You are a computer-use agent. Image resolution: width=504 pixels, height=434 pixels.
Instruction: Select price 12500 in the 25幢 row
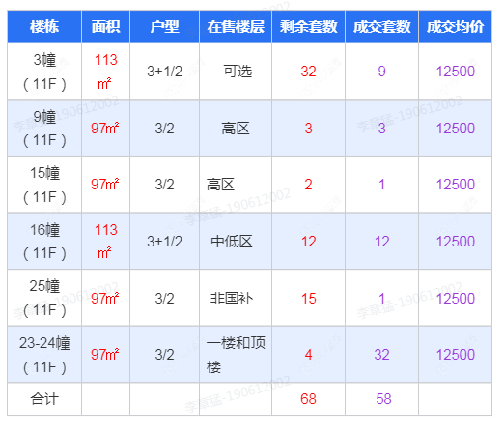(455, 298)
